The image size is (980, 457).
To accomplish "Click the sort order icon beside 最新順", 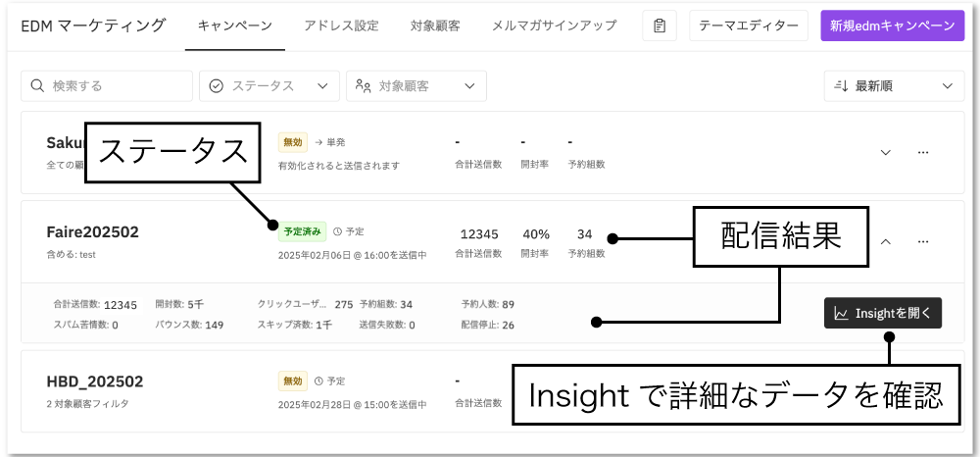I will 841,86.
